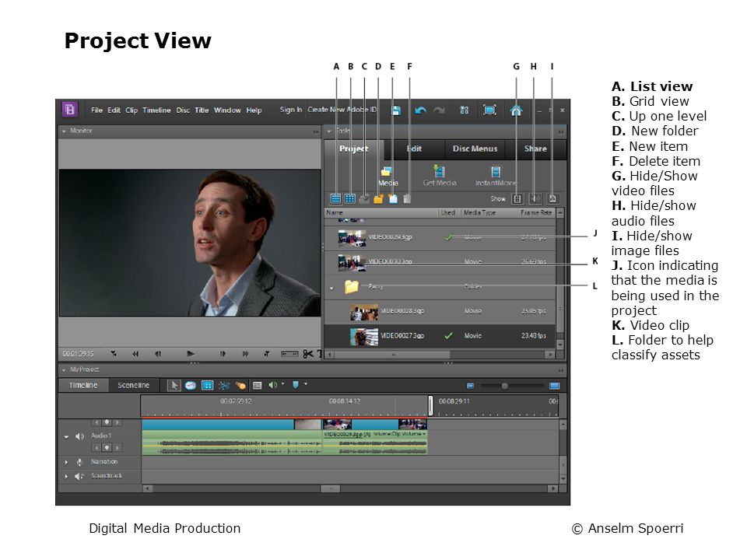Collapse the Party folder
The height and width of the screenshot is (560, 747).
331,288
